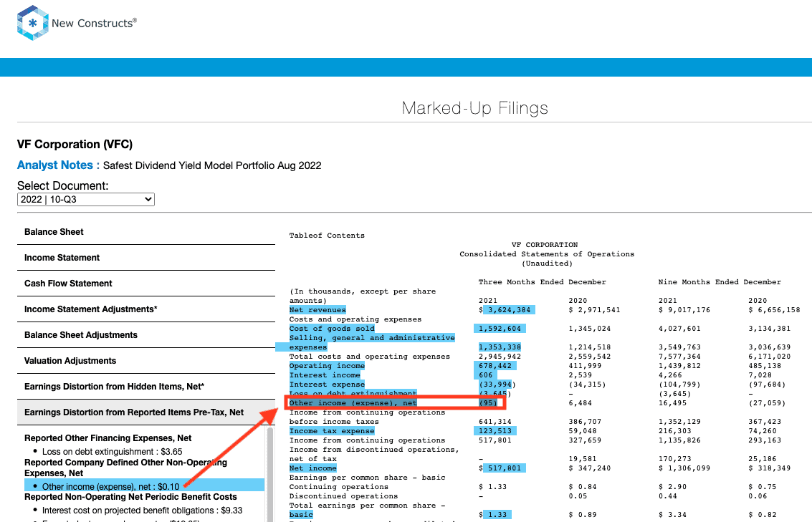Click Total costs and operating expenses row label

pos(369,357)
